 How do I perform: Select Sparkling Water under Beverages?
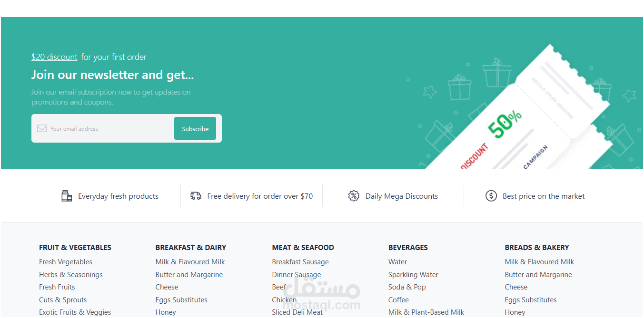[x=413, y=275]
